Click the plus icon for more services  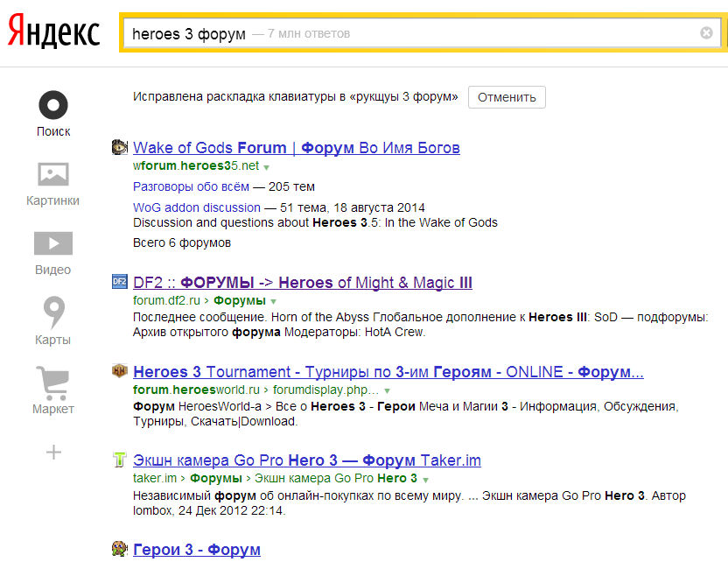coord(54,452)
